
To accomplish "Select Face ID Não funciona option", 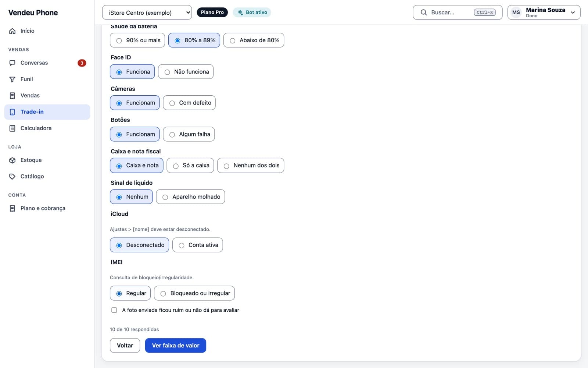I will [x=186, y=72].
